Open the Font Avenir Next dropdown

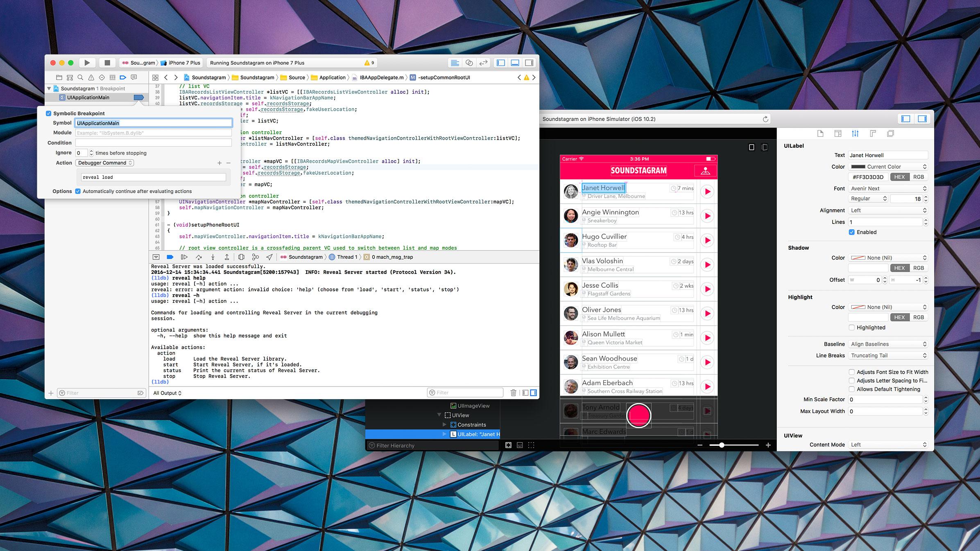[x=888, y=189]
